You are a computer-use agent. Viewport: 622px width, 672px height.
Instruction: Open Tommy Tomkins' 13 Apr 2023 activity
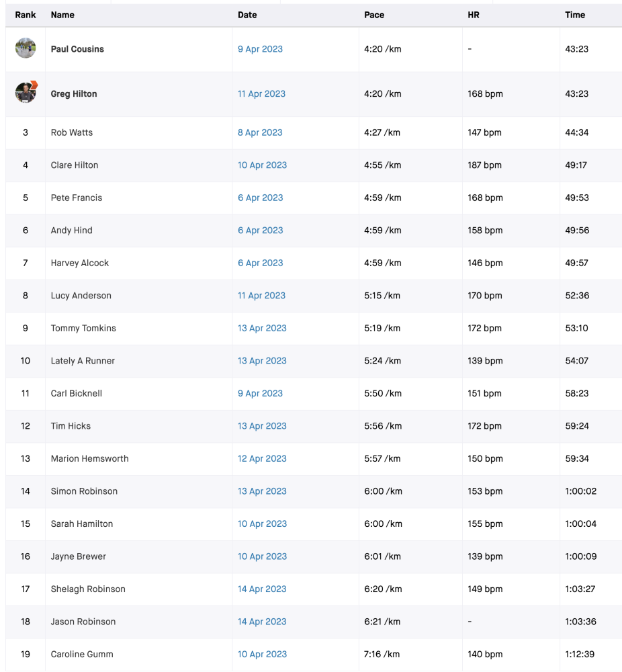pos(262,328)
